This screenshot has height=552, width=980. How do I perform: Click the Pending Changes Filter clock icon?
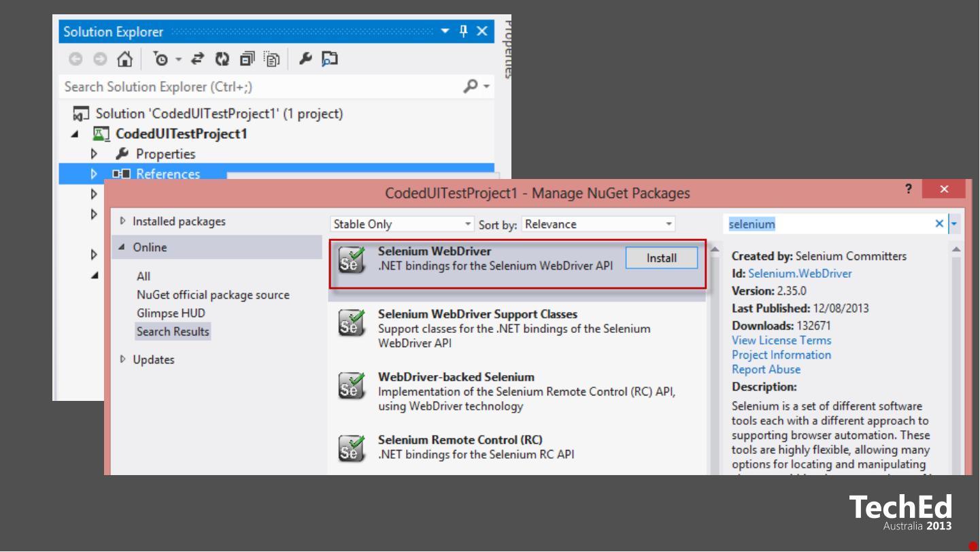[161, 59]
